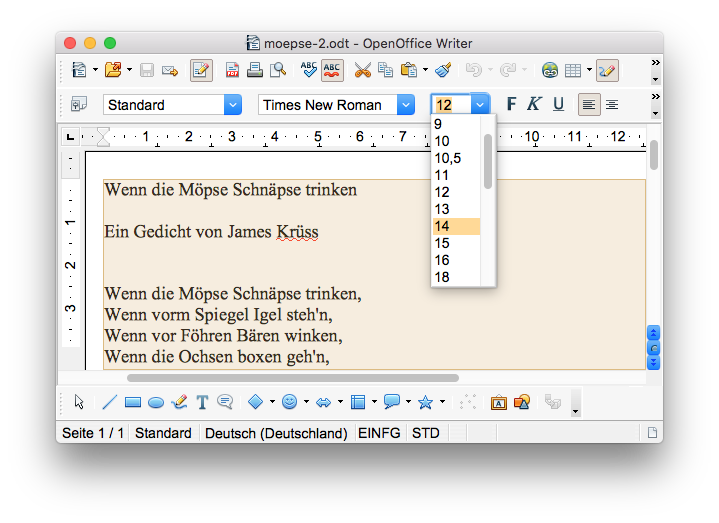Click the Save floppy disk icon
719x523 pixels.
[147, 70]
